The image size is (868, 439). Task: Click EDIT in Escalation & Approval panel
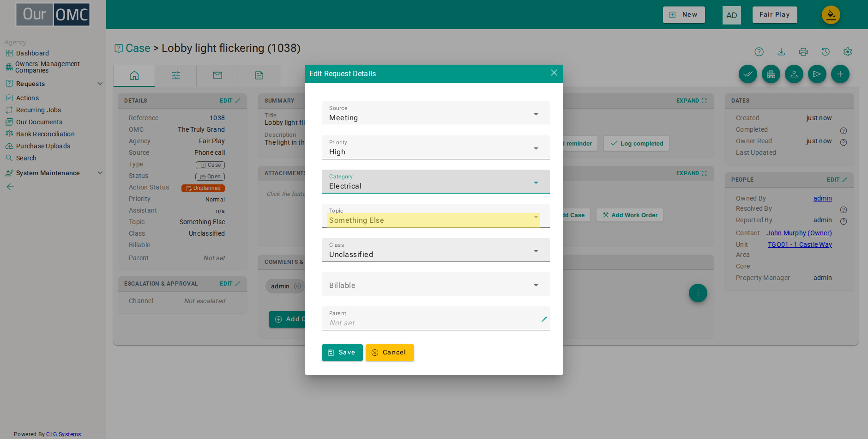coord(229,284)
